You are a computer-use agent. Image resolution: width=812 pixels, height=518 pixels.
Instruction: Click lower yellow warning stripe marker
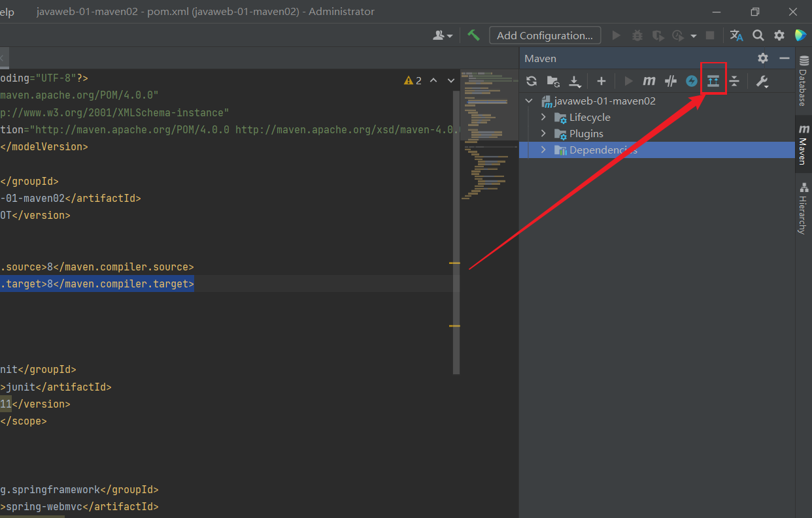pos(454,325)
